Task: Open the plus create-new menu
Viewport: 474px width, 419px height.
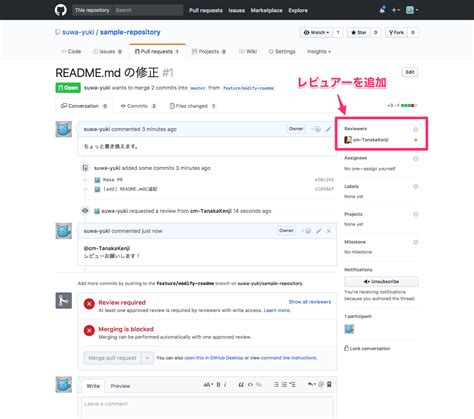Action: 396,10
